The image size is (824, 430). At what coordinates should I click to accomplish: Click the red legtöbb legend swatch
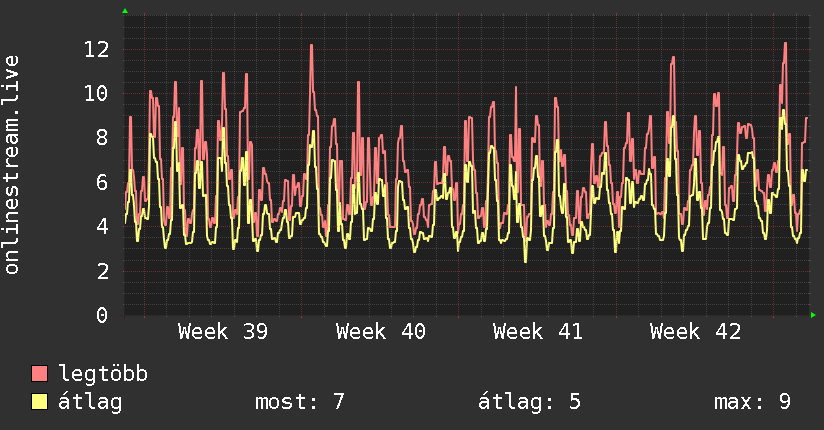click(39, 373)
